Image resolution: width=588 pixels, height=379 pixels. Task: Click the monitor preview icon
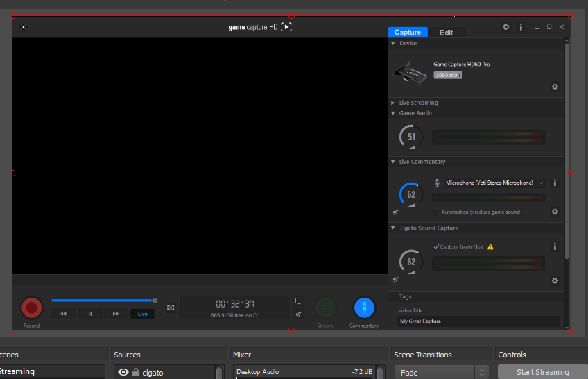tap(299, 301)
